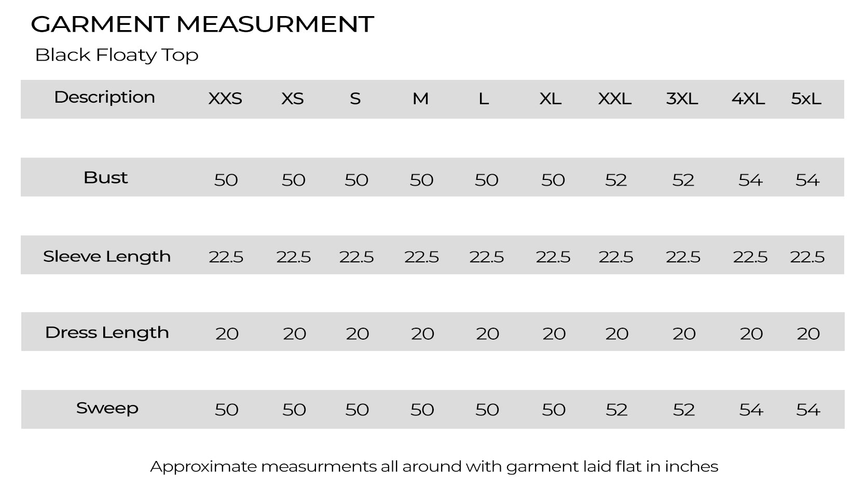The image size is (865, 504).
Task: Click the XXS size column header
Action: pyautogui.click(x=225, y=99)
